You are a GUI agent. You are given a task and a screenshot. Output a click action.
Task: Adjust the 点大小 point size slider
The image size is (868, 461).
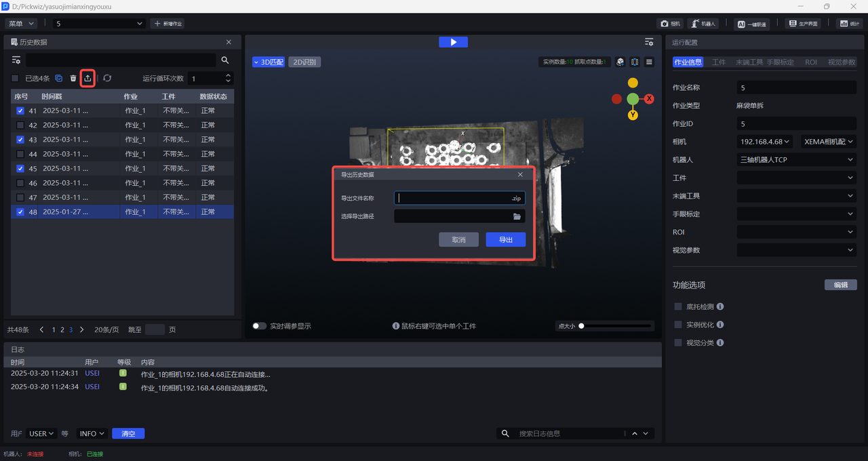(x=581, y=326)
